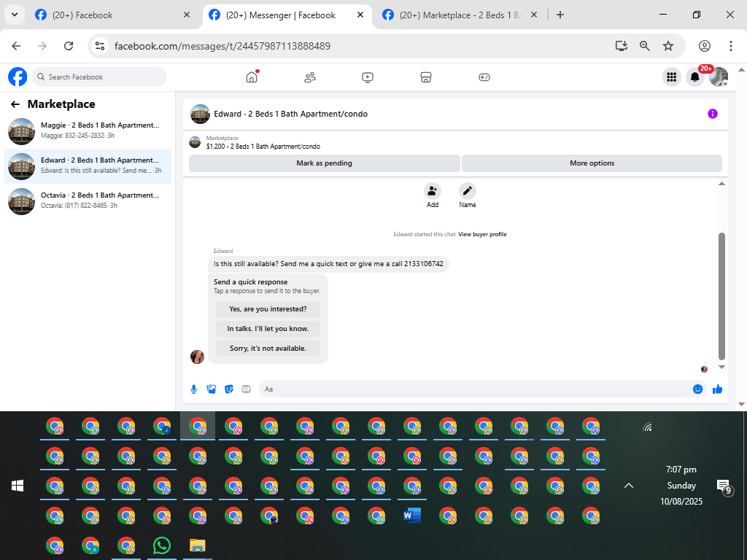Select Edward's apartment conversation
Image resolution: width=747 pixels, height=560 pixels.
(x=88, y=166)
